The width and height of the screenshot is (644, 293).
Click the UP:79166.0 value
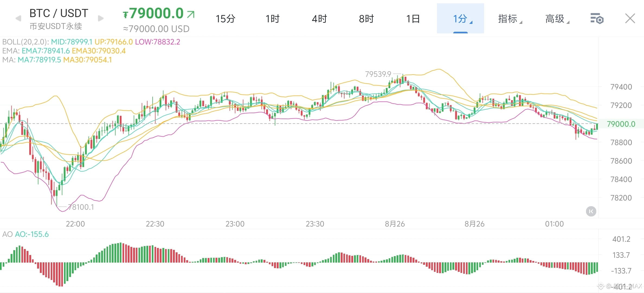[114, 42]
